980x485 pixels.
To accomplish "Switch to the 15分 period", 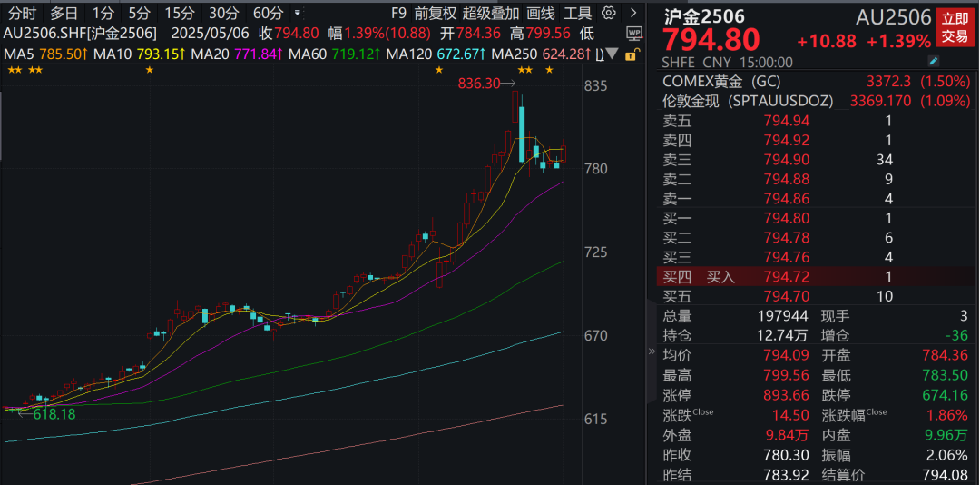I will coord(179,13).
